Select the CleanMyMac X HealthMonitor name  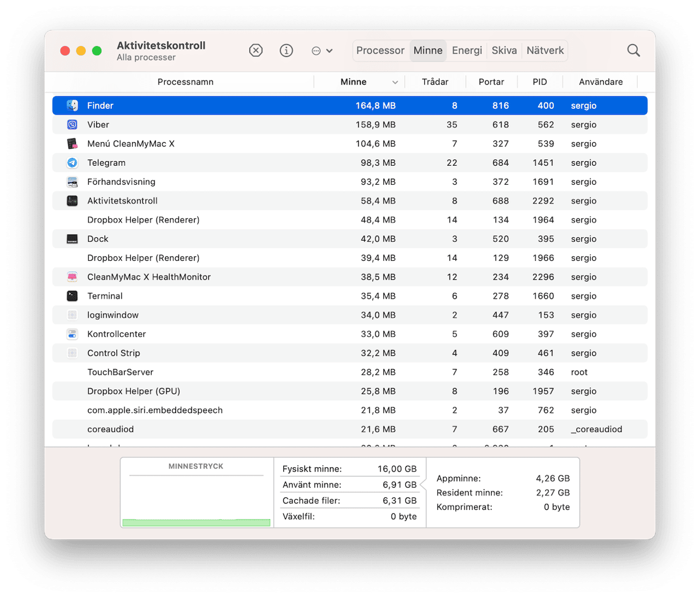149,276
